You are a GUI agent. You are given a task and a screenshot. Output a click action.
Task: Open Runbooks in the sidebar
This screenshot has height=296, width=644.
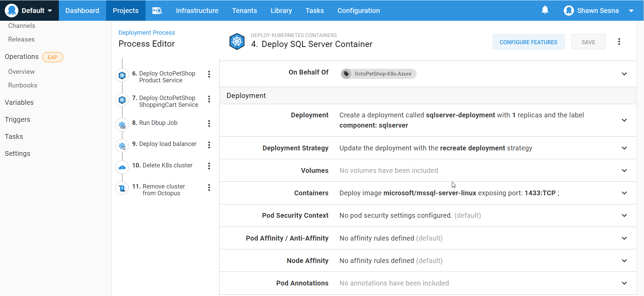point(23,85)
